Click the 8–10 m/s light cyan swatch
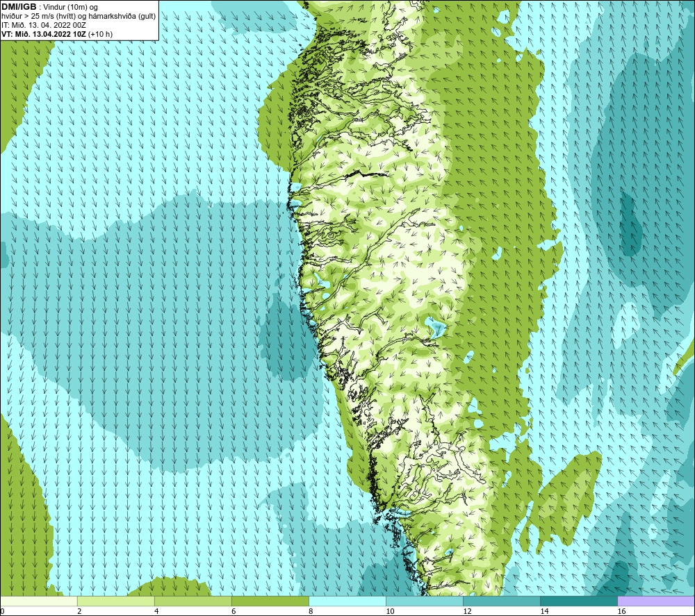The width and height of the screenshot is (695, 616). (x=347, y=601)
